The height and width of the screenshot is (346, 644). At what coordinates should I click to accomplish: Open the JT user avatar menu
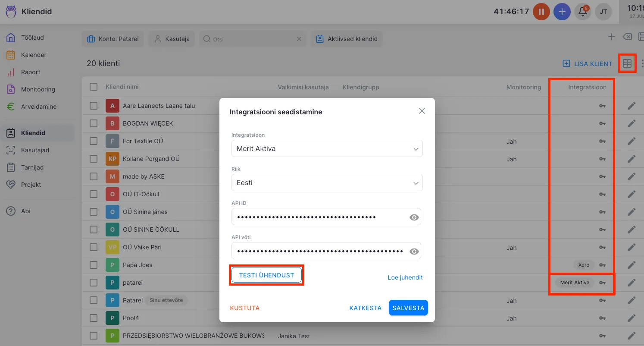click(603, 12)
